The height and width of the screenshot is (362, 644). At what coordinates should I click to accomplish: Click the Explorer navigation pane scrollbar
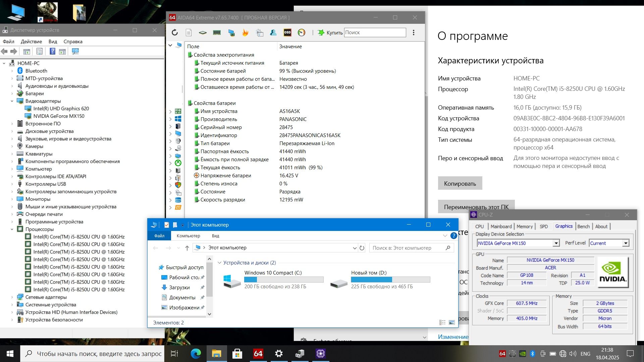[x=210, y=280]
